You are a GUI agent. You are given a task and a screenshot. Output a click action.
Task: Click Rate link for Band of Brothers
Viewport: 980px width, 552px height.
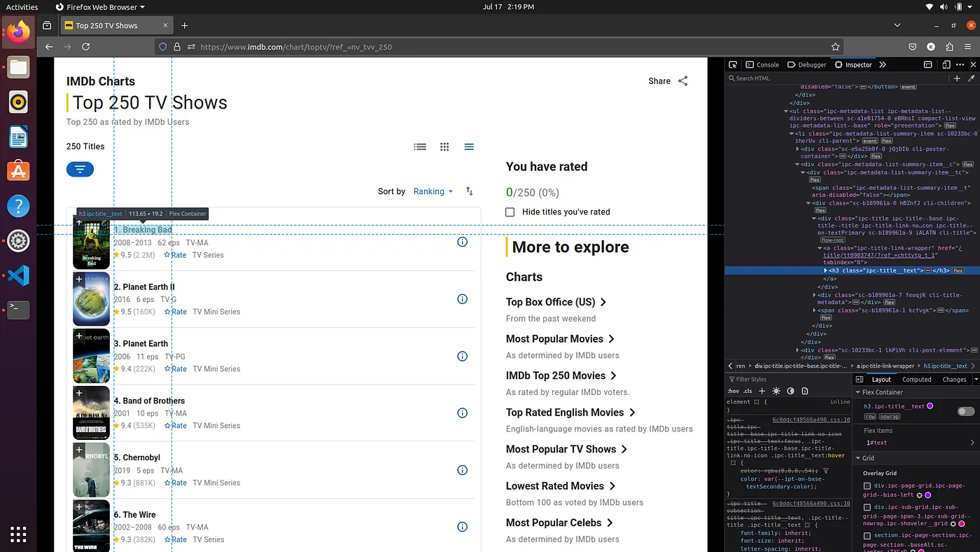(175, 426)
